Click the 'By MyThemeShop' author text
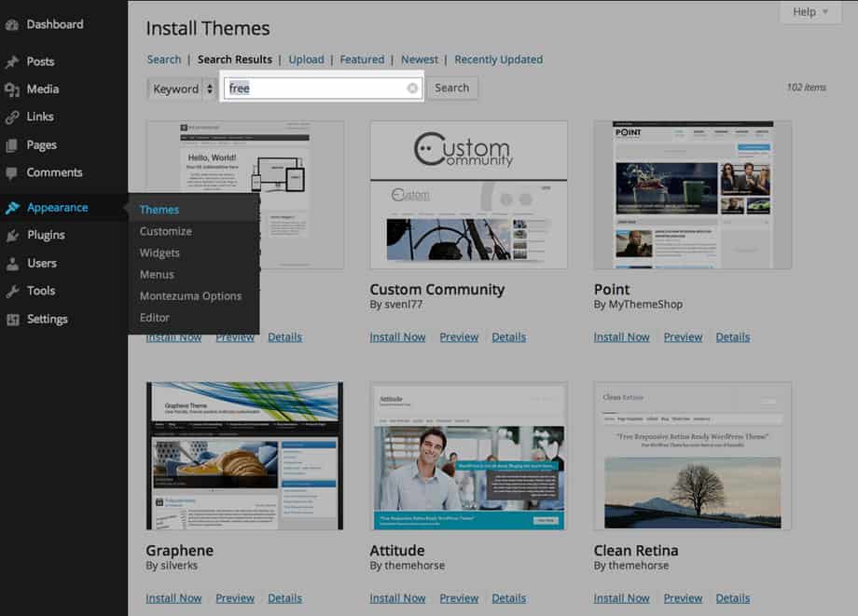Image resolution: width=858 pixels, height=616 pixels. [638, 305]
